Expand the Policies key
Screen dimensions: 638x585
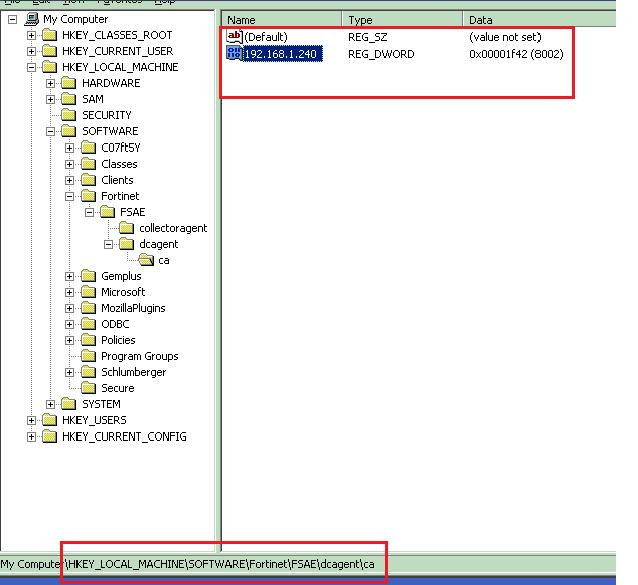[70, 341]
